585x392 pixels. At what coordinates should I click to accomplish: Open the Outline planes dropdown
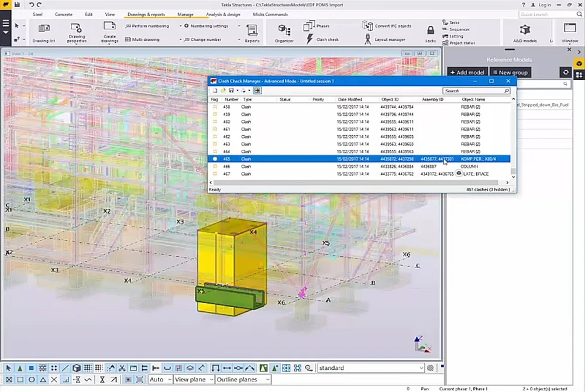243,379
